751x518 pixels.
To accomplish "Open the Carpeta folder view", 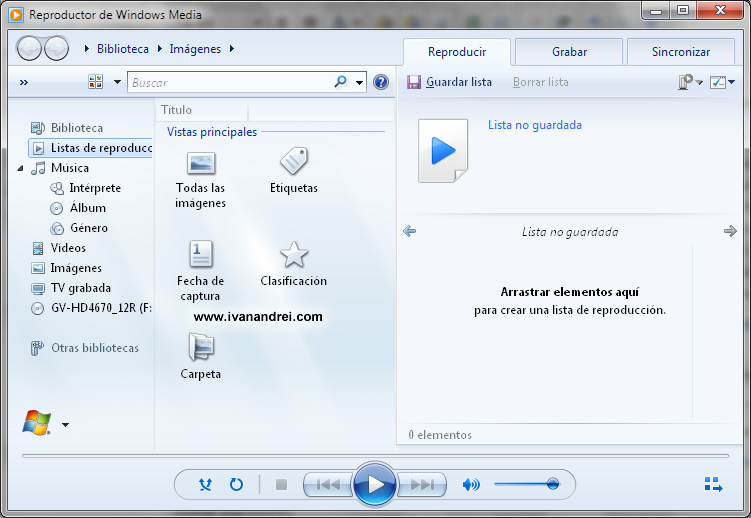I will [x=201, y=356].
